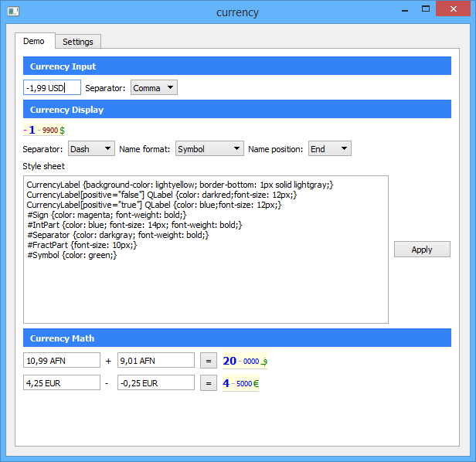Click the 10,99 AFN input field
Image resolution: width=476 pixels, height=462 pixels.
pyautogui.click(x=62, y=360)
